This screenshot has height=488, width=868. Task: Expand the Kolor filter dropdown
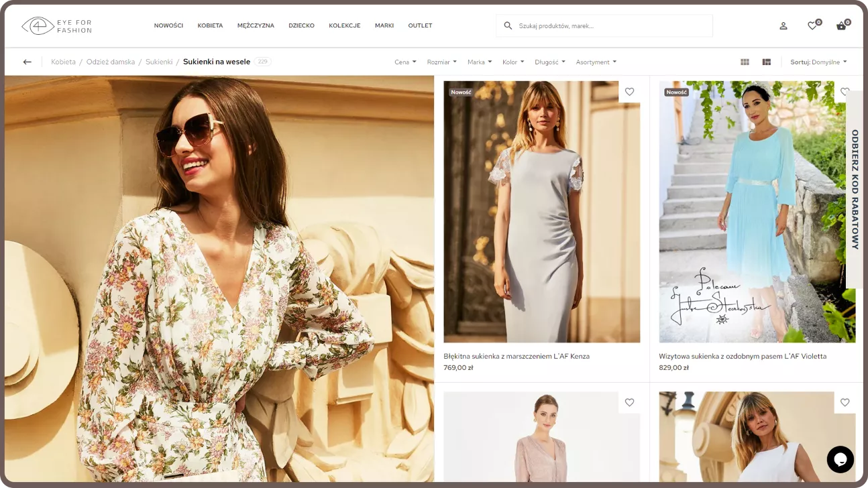click(513, 62)
